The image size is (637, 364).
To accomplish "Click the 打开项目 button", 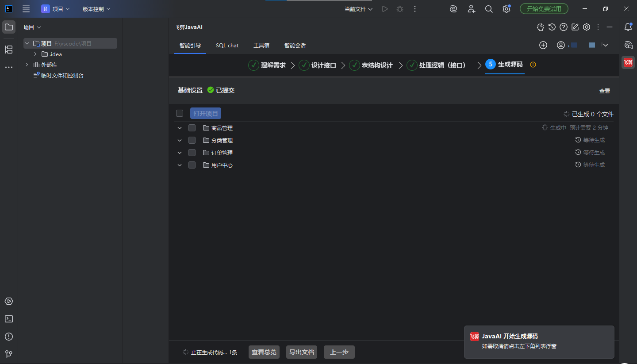I will (206, 113).
